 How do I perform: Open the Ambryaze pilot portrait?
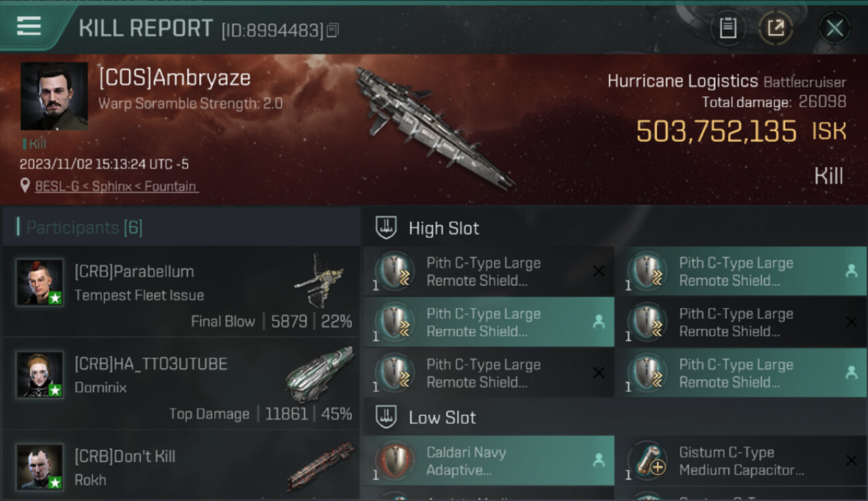(54, 96)
